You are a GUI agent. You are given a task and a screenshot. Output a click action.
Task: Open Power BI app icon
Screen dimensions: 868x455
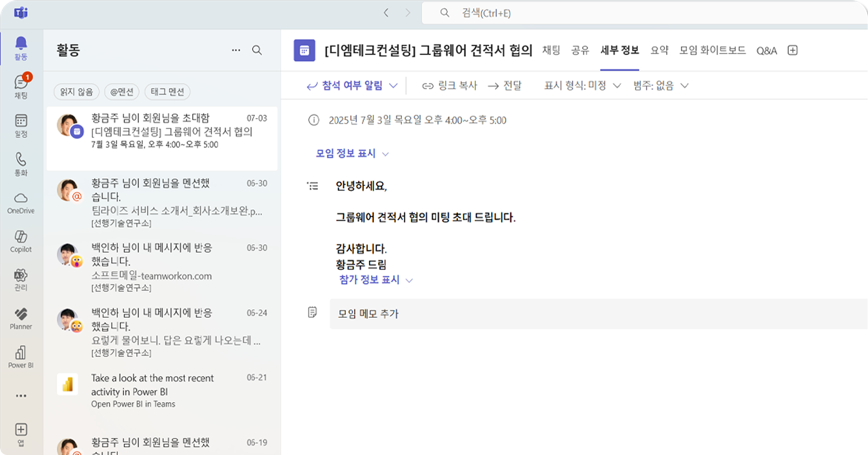21,357
